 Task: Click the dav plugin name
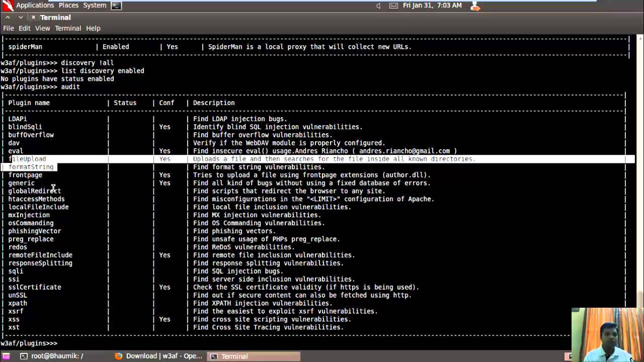click(14, 143)
